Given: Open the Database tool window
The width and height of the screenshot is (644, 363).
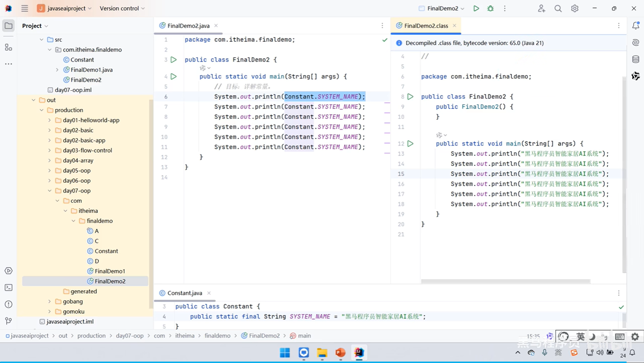Looking at the screenshot, I should tap(636, 59).
